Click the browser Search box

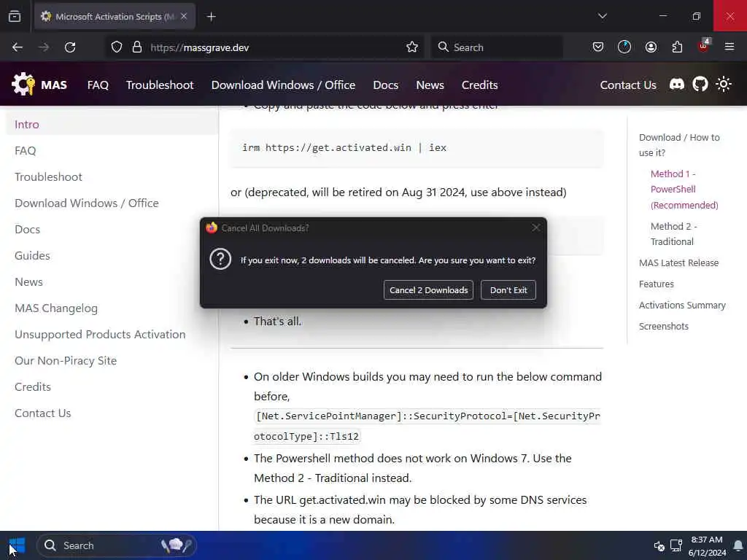click(x=497, y=47)
